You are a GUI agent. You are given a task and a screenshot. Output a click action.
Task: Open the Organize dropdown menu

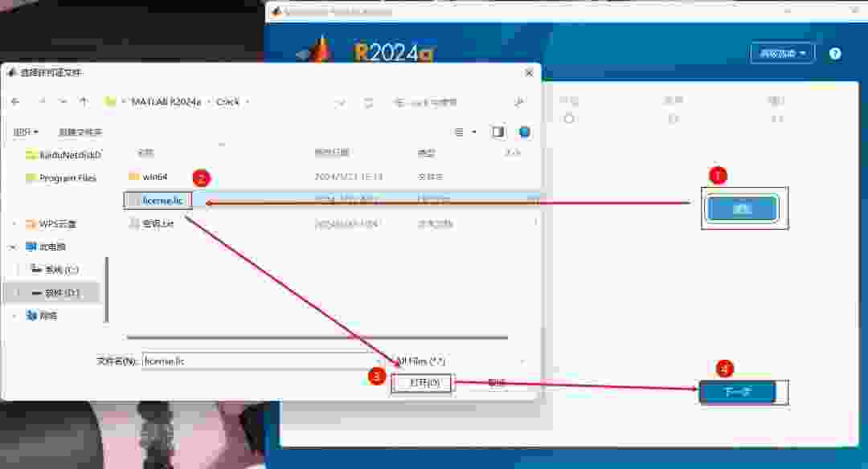[x=26, y=132]
